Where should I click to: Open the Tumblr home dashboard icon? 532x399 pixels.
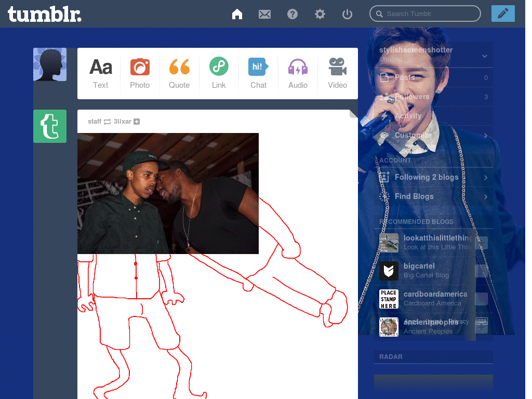click(237, 14)
